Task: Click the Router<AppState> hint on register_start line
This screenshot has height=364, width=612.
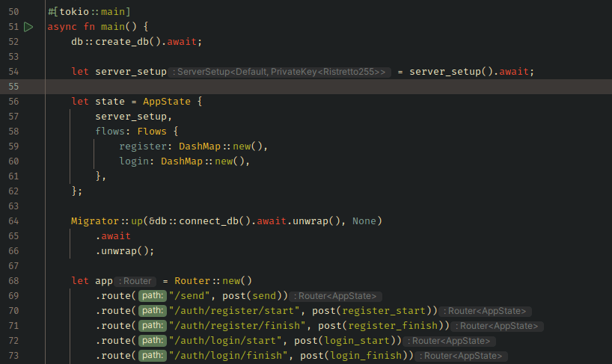Action: click(x=485, y=311)
